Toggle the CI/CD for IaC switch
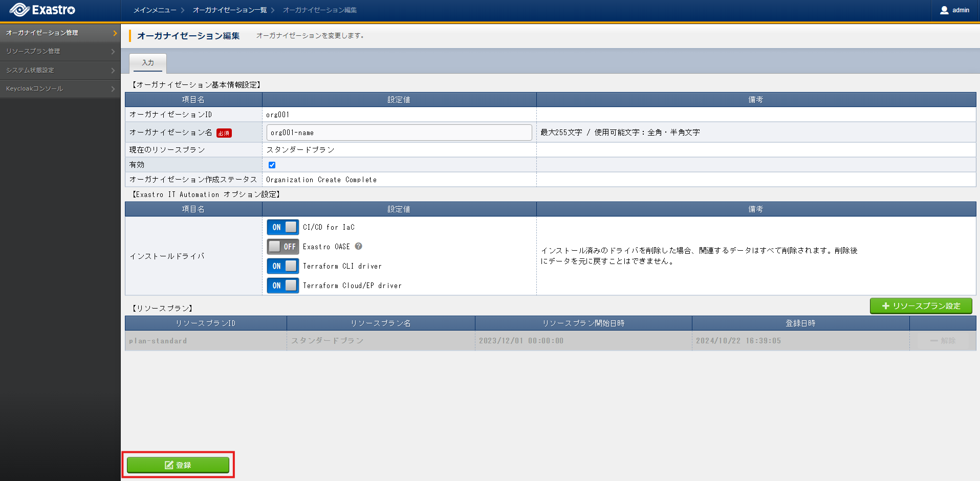The image size is (980, 481). tap(282, 227)
